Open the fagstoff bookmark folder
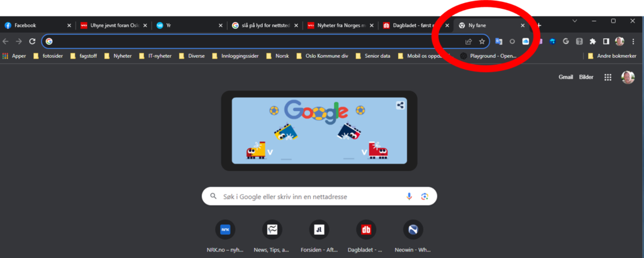The width and height of the screenshot is (644, 258). [x=84, y=56]
